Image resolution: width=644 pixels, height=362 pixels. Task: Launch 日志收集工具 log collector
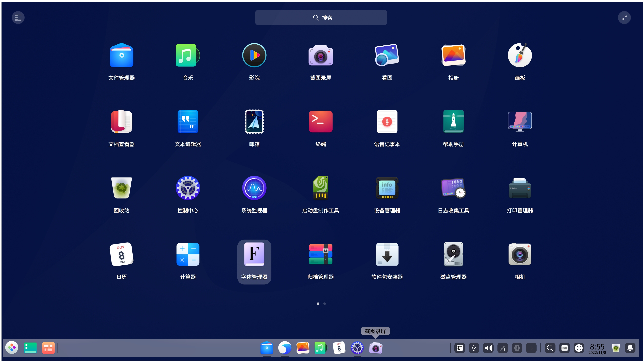453,188
